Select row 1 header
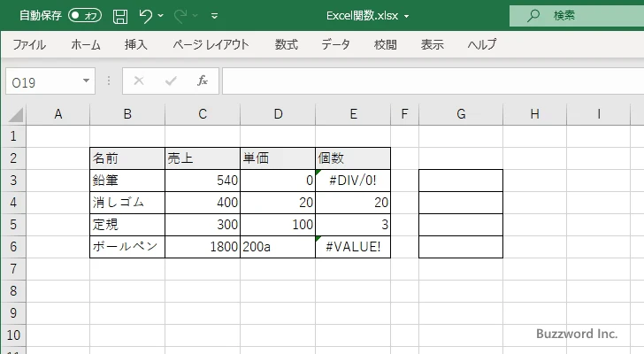The image size is (644, 354). 13,136
